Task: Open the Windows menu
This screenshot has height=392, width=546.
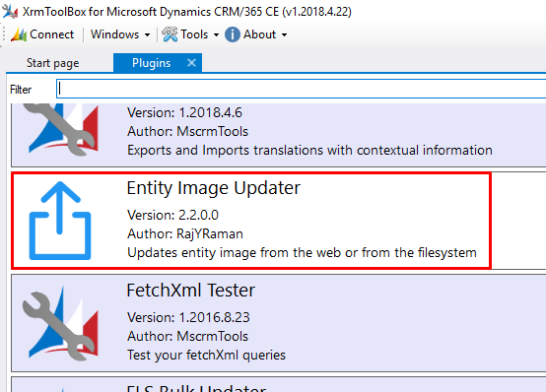Action: 115,34
